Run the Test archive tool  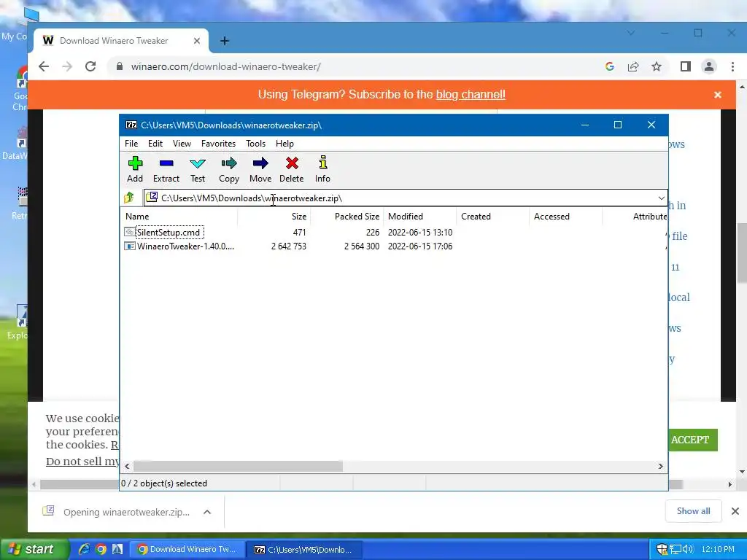pyautogui.click(x=198, y=169)
